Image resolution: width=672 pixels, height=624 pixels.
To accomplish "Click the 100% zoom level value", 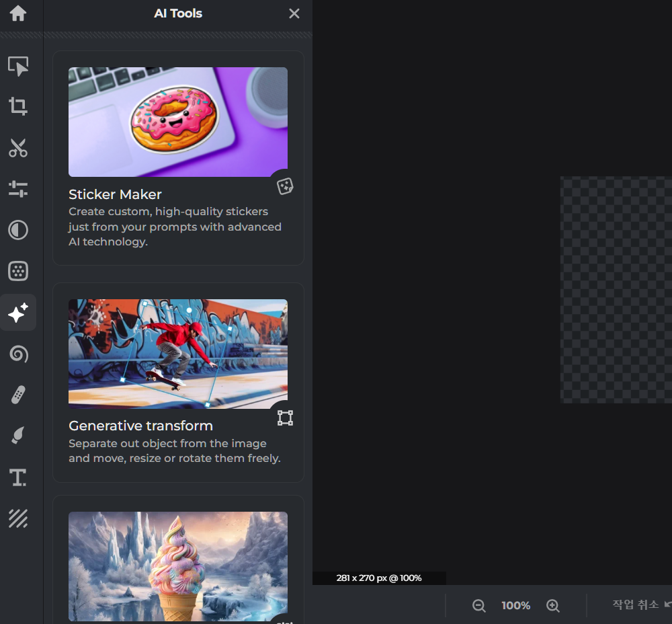I will coord(515,606).
